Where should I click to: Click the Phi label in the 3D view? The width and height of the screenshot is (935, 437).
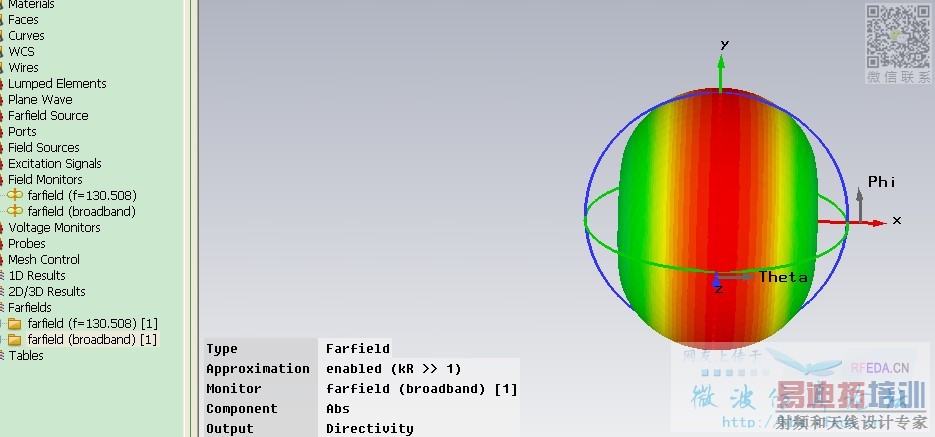[881, 182]
